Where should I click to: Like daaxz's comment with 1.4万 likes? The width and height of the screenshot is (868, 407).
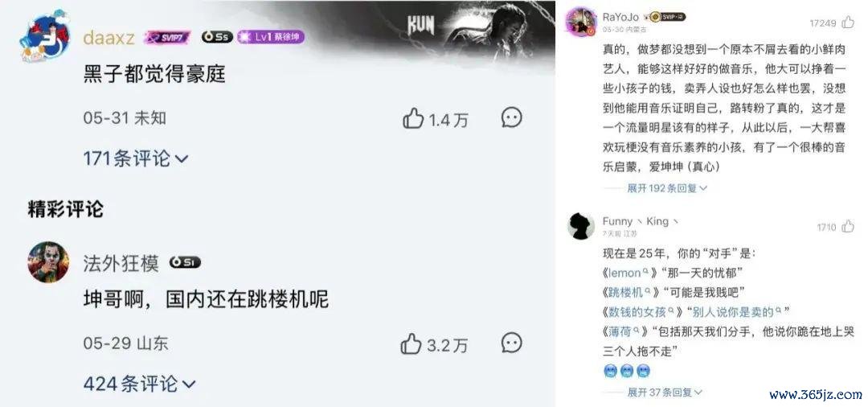click(413, 119)
